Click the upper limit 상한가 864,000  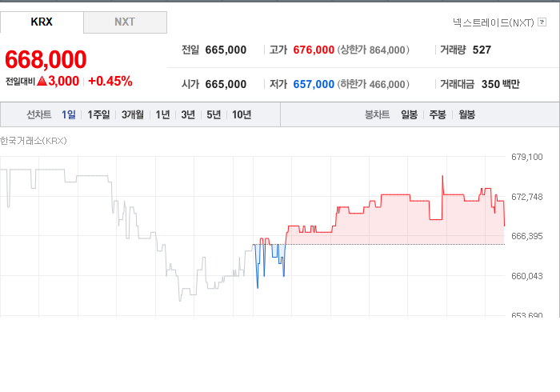click(374, 50)
